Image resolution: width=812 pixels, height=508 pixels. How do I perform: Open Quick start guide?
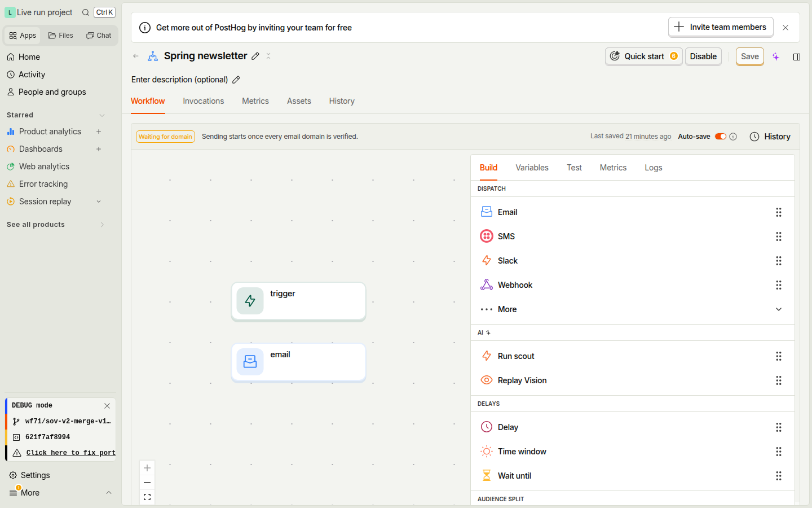(643, 56)
